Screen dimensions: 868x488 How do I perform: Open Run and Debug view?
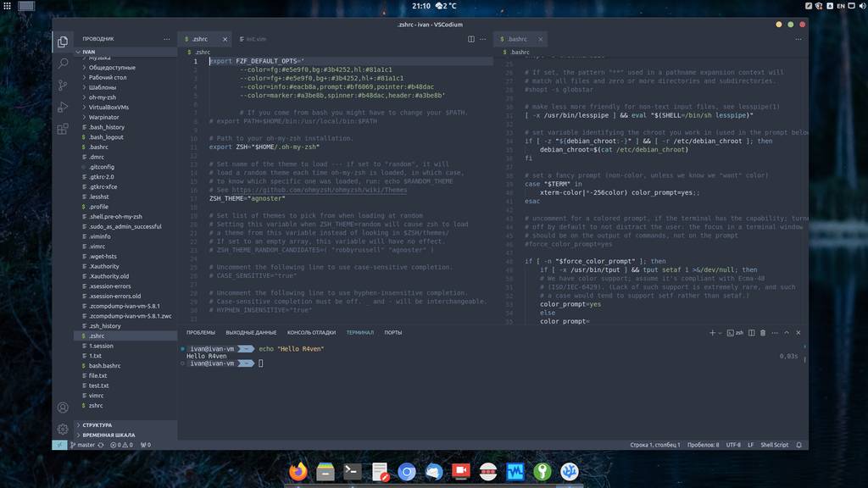(x=63, y=108)
